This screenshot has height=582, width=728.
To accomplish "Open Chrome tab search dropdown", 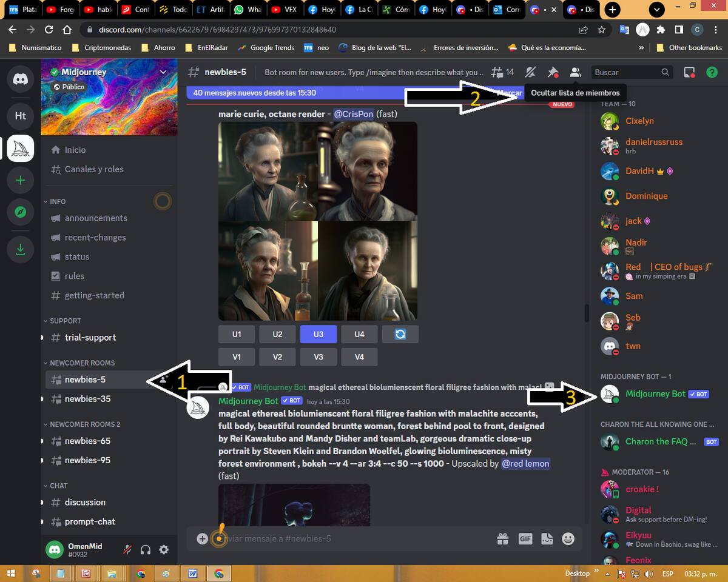I will click(656, 10).
